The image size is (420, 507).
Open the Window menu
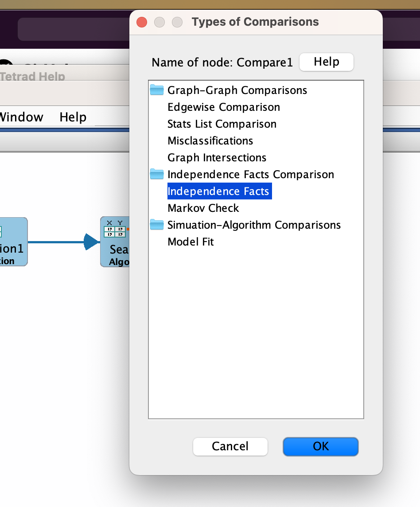click(x=21, y=117)
